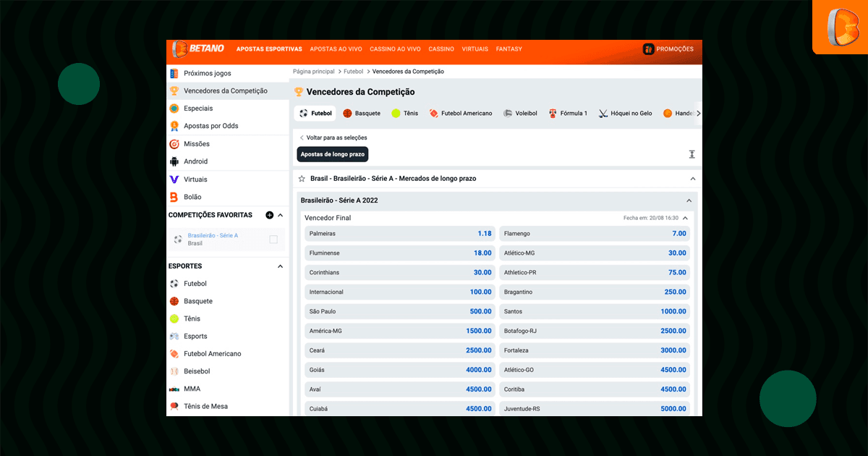868x456 pixels.
Task: Bet on Flamengo at 7.00
Action: click(x=595, y=234)
